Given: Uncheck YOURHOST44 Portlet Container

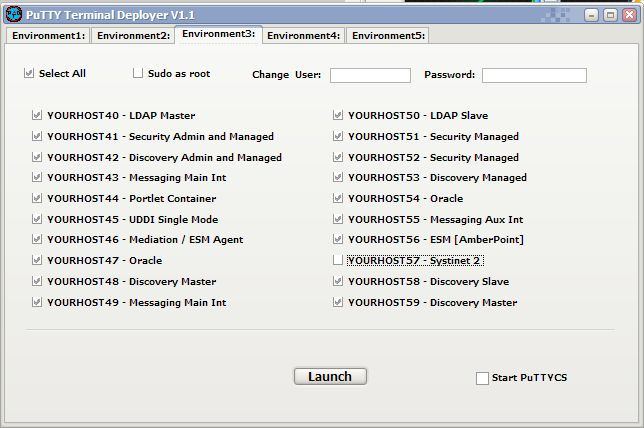Looking at the screenshot, I should pyautogui.click(x=37, y=199).
